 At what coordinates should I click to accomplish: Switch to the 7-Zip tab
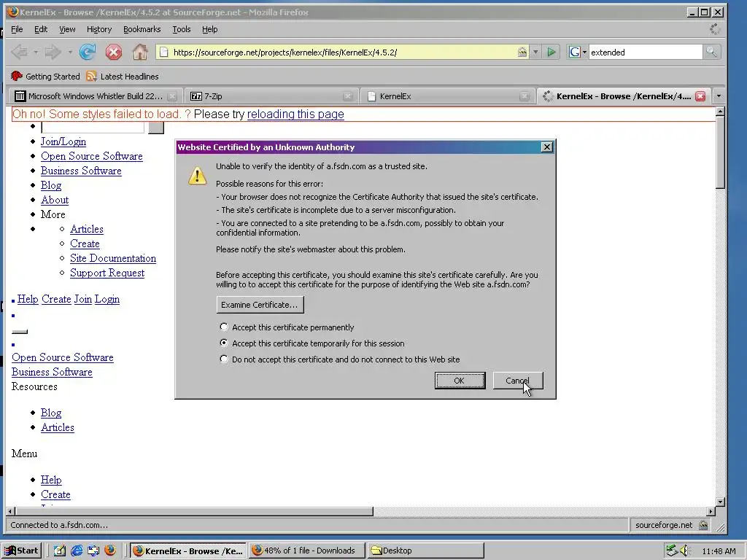267,96
